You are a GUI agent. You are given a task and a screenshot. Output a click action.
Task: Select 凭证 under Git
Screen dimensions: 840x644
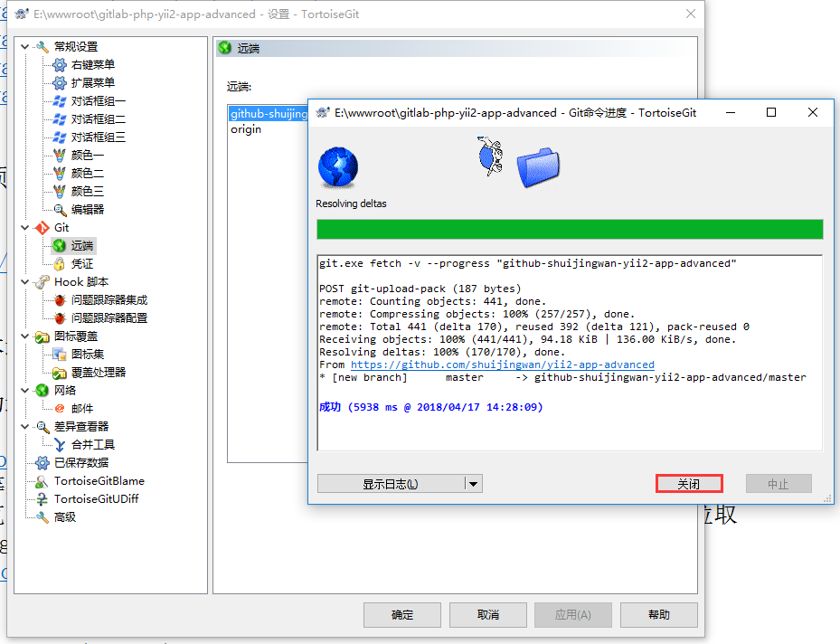(82, 263)
